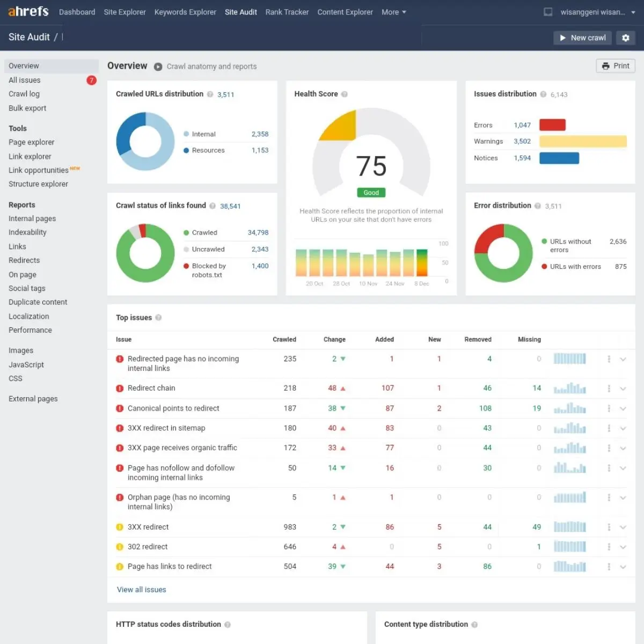
Task: Select Link opportunities in Tools section
Action: pyautogui.click(x=39, y=170)
